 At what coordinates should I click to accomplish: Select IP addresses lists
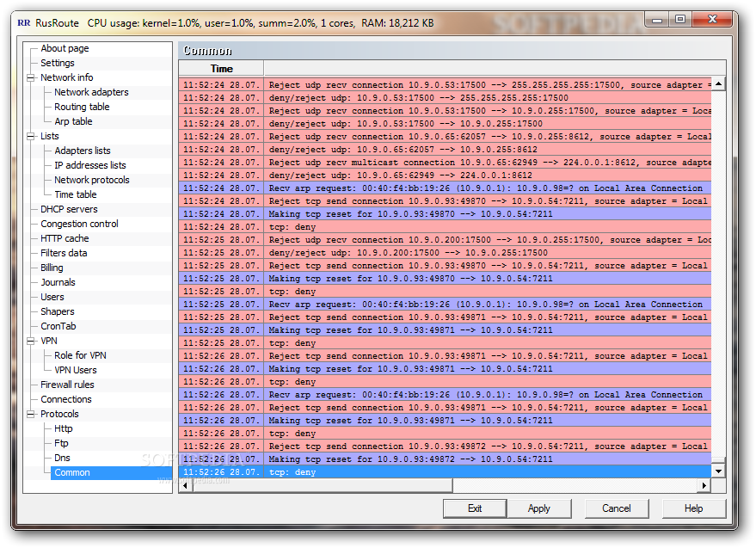pyautogui.click(x=89, y=165)
